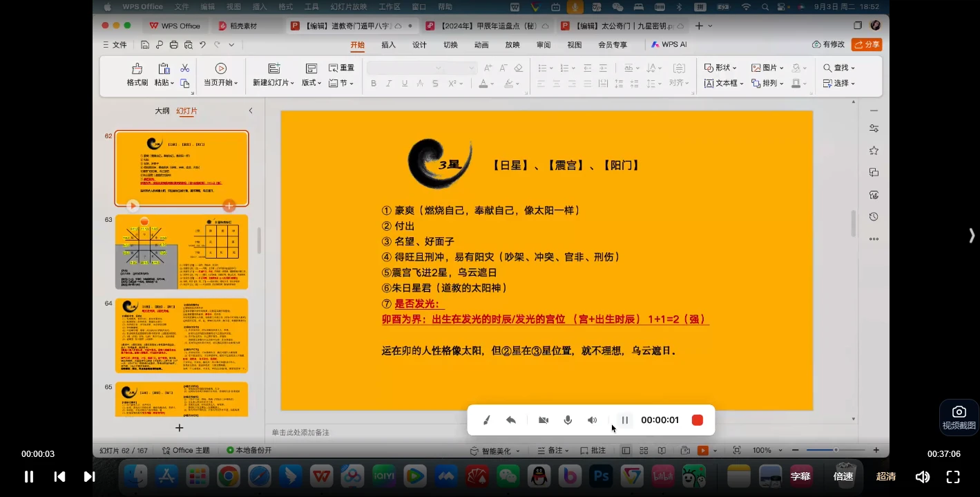Viewport: 980px width, 497px height.
Task: Click video quality 超清 button
Action: (886, 476)
